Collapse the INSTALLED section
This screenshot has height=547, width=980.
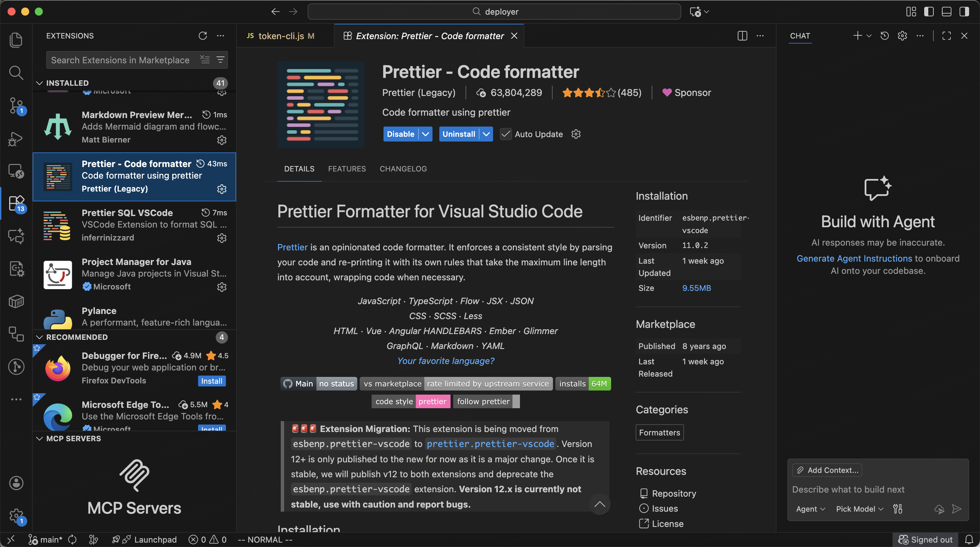tap(39, 83)
